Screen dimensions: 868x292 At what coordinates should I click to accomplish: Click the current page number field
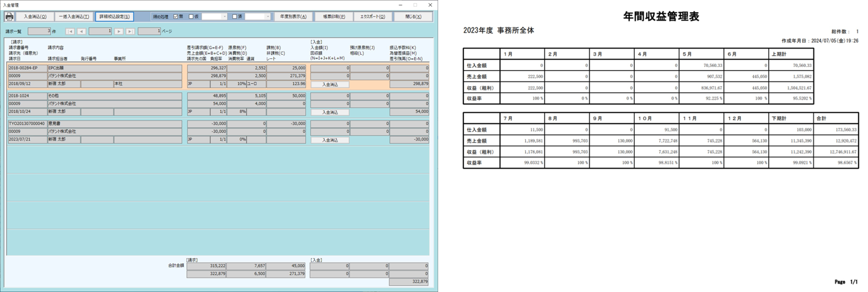click(x=100, y=31)
